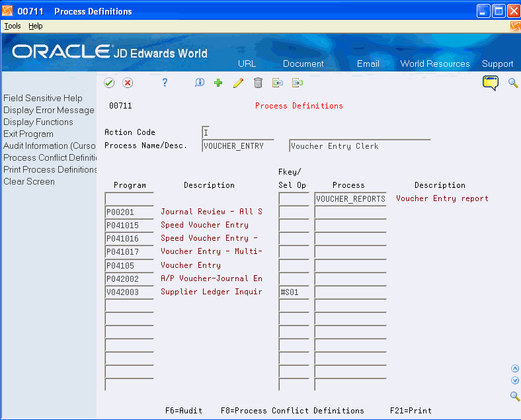Click the P041016 program field
Screen dimensions: 521x420
129,239
